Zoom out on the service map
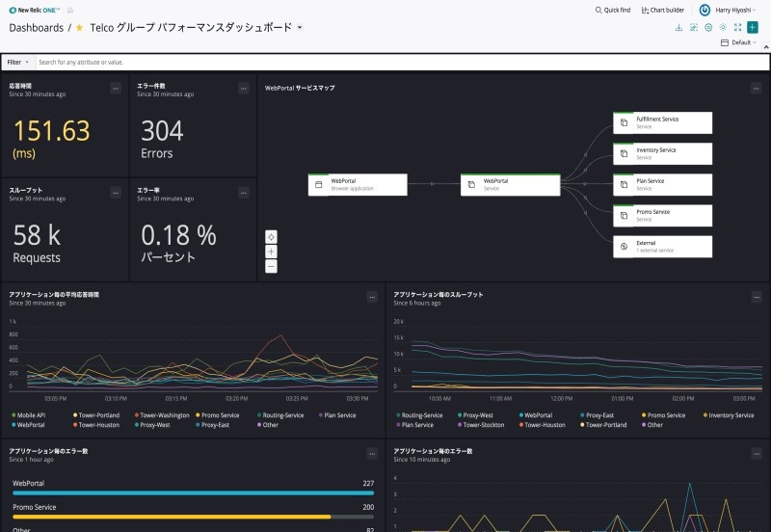771x532 pixels. pos(271,266)
